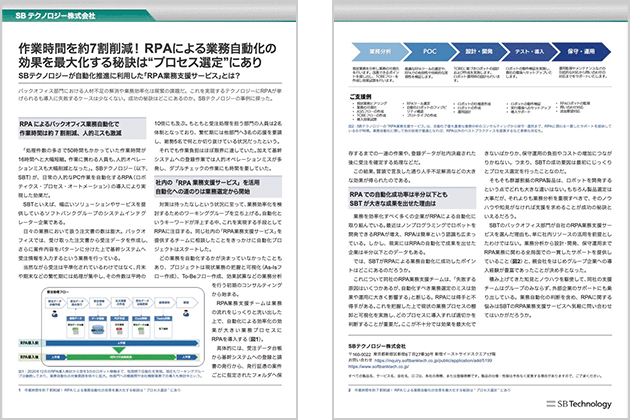Click the right person icon in the flow diagram
Viewport: 630px width, 420px height.
(x=186, y=313)
